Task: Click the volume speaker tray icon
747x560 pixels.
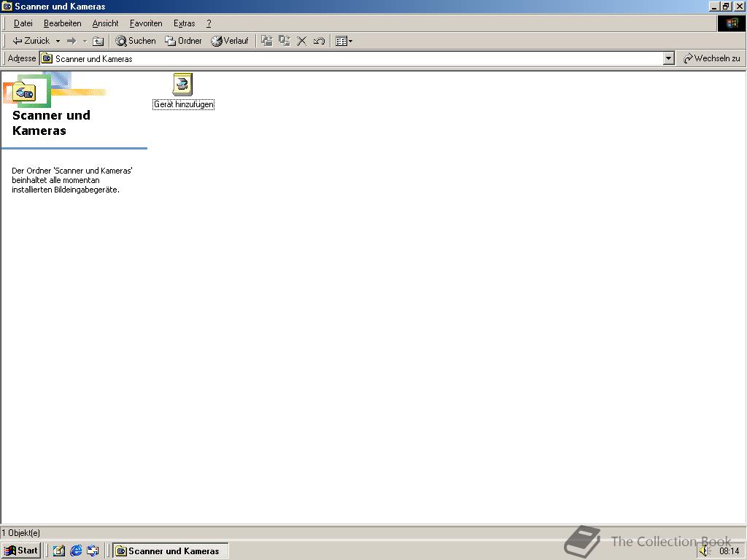Action: [x=705, y=551]
